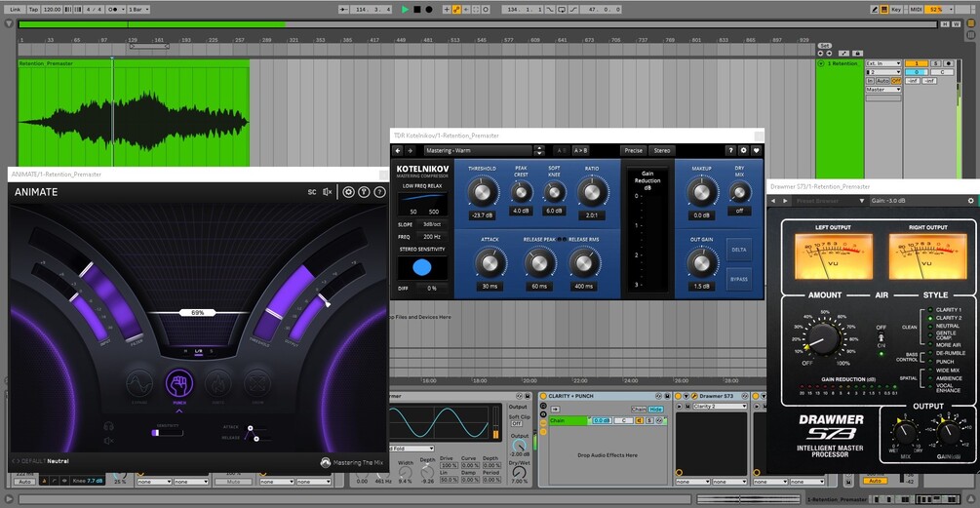Open Drawmer S73 plugin settings gear

[970, 201]
